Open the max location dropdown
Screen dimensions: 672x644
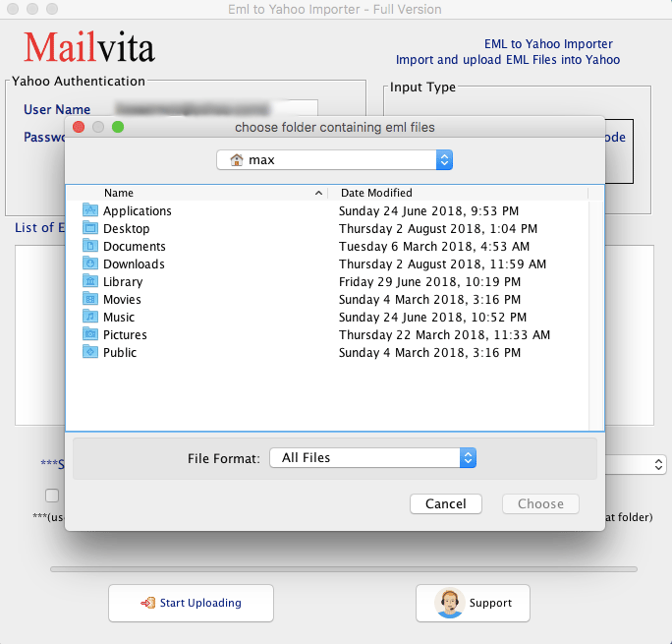[335, 160]
